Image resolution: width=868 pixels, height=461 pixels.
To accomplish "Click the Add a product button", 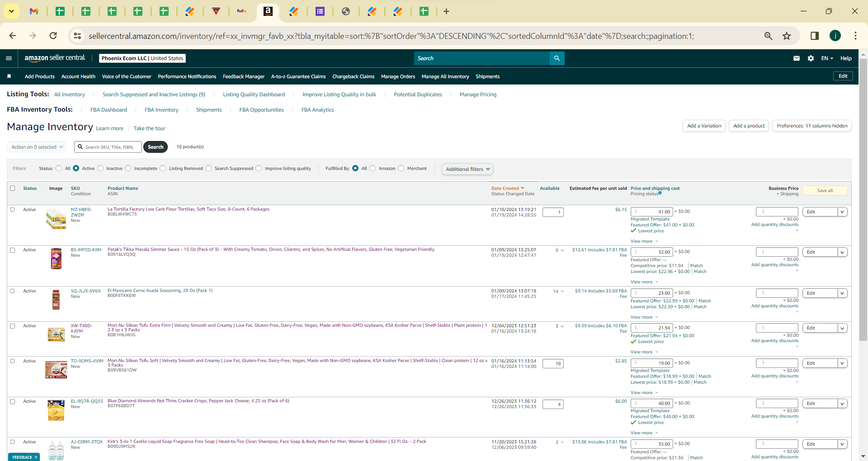I will [749, 126].
